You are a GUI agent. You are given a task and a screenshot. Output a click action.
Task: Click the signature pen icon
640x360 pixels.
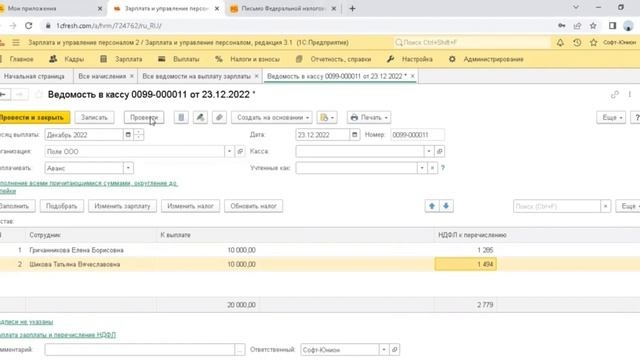200,118
